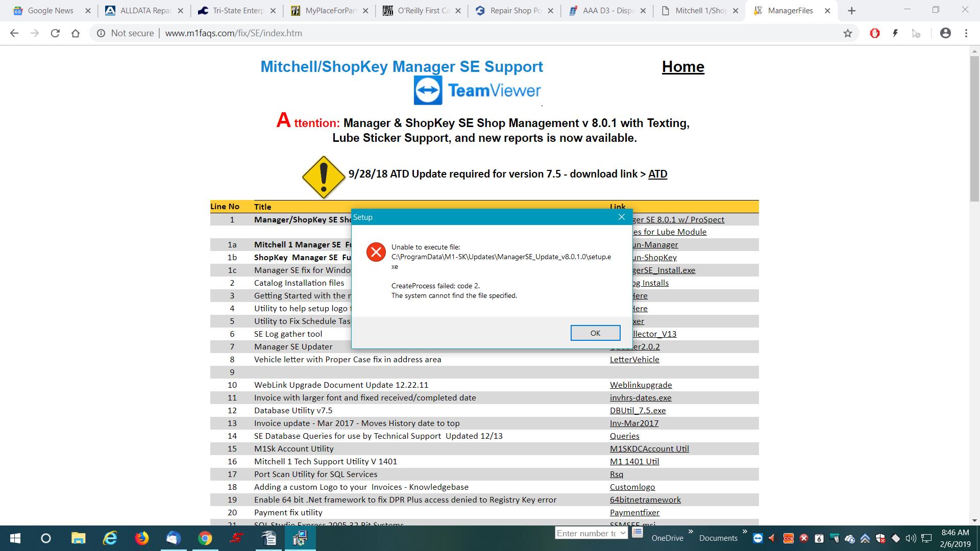Launch Thunderbird mail from taskbar
Screen dimensions: 980x551
point(173,538)
